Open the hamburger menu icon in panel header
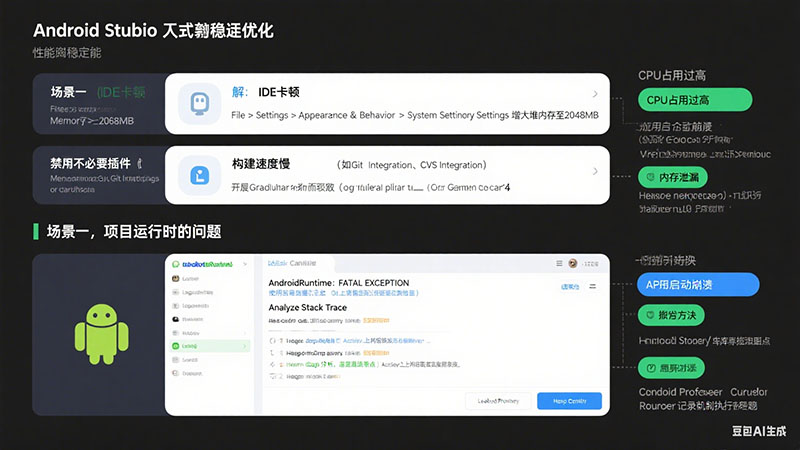 click(x=559, y=263)
